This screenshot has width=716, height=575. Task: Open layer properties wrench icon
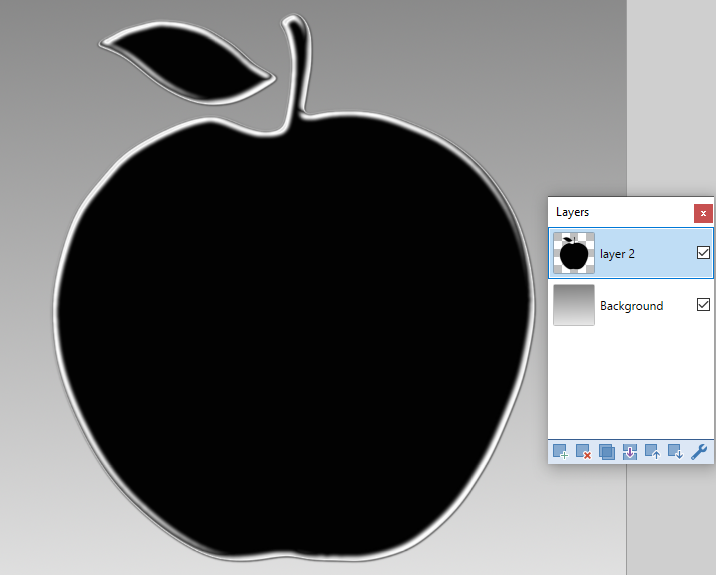[699, 452]
